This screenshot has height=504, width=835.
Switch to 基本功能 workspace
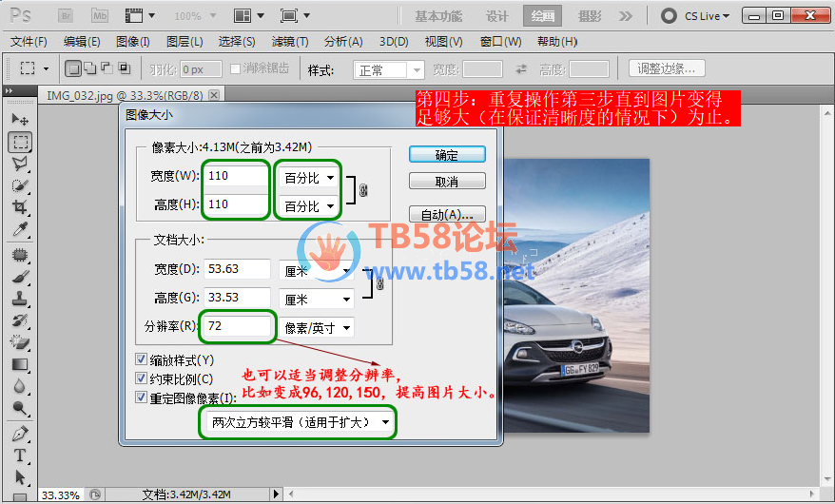pos(438,16)
